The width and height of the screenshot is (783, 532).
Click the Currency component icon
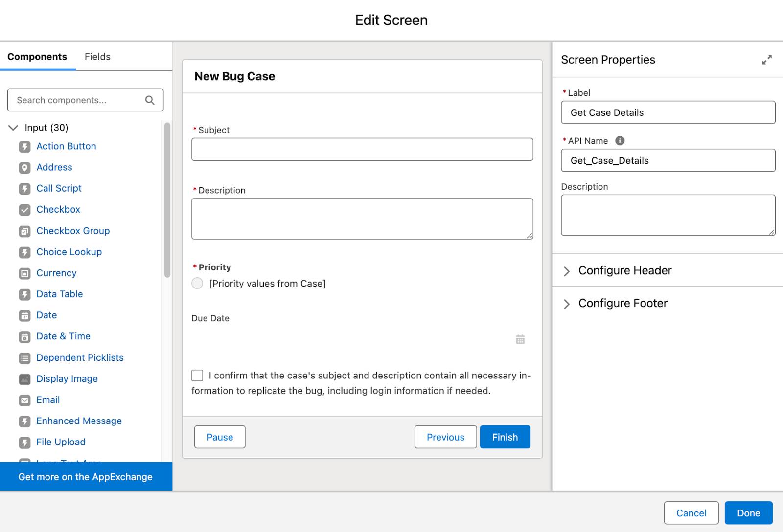click(x=24, y=273)
